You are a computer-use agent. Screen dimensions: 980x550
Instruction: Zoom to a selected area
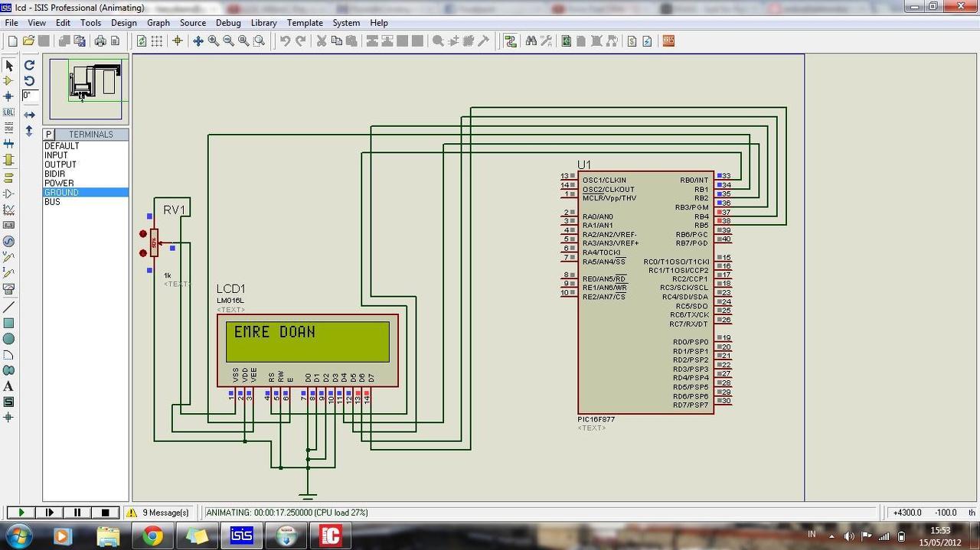[x=260, y=41]
